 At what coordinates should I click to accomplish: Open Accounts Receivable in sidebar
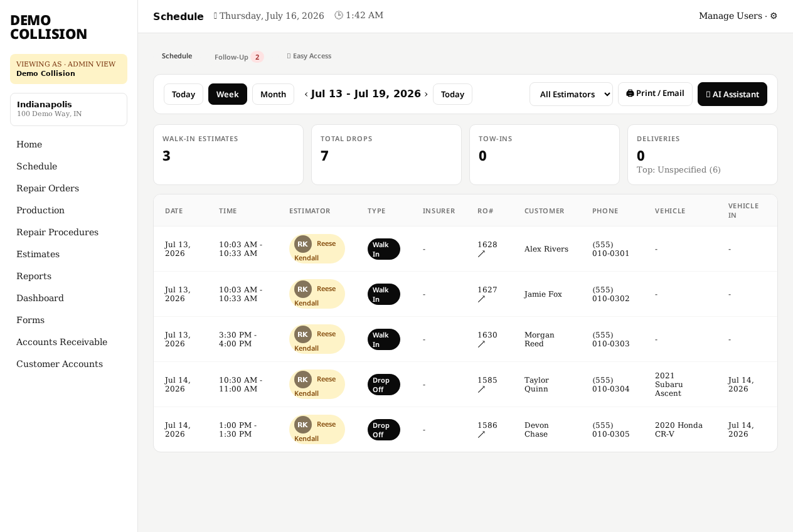coord(68,342)
